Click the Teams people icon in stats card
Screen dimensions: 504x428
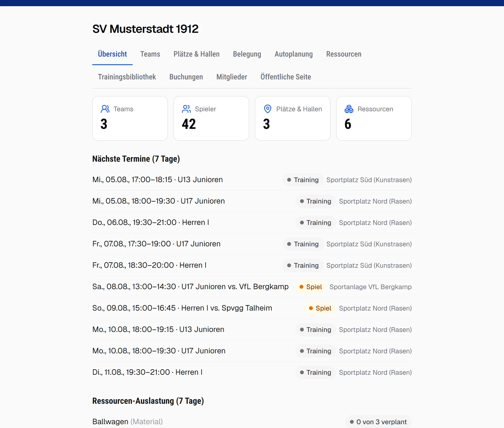pos(105,109)
